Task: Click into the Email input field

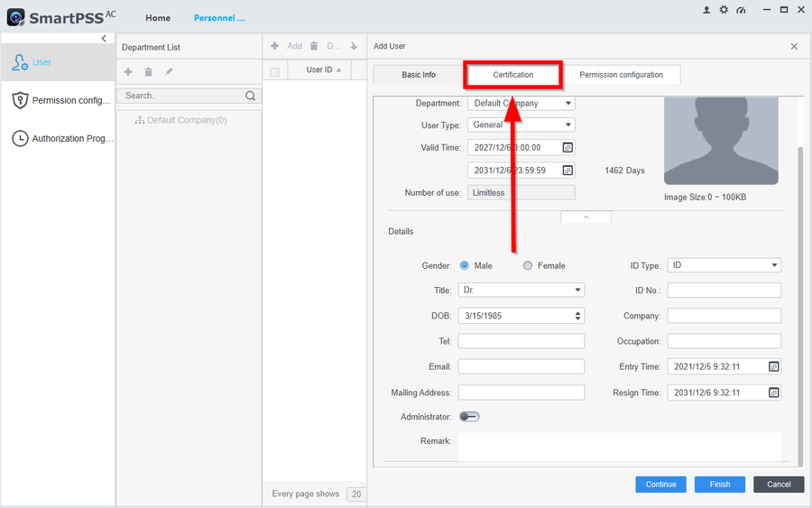Action: coord(521,367)
